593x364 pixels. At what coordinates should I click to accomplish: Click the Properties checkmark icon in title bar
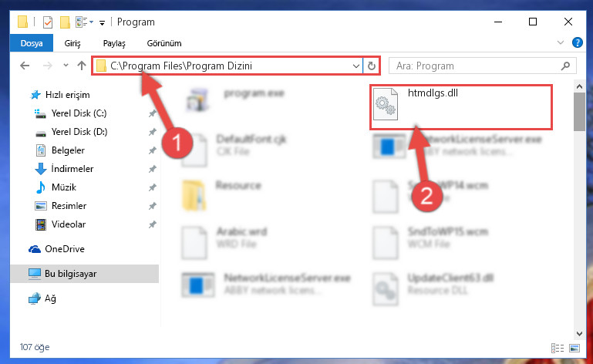point(48,22)
